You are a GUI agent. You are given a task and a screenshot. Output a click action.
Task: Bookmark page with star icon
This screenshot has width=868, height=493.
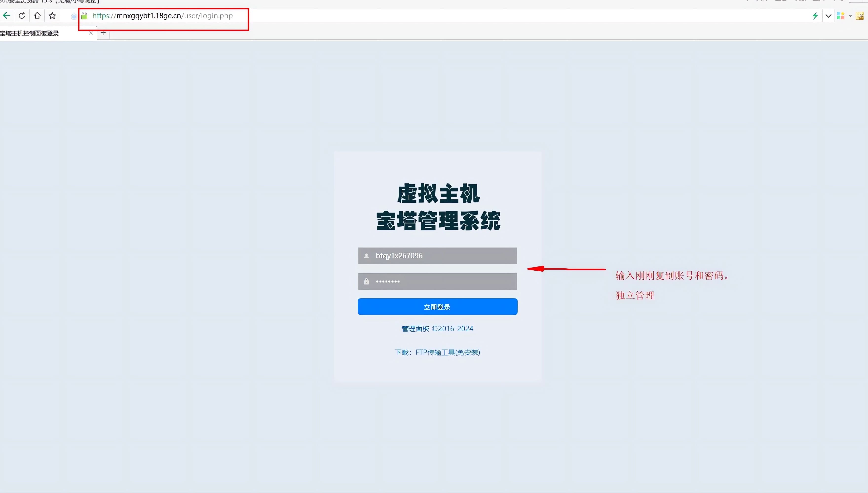(x=52, y=16)
